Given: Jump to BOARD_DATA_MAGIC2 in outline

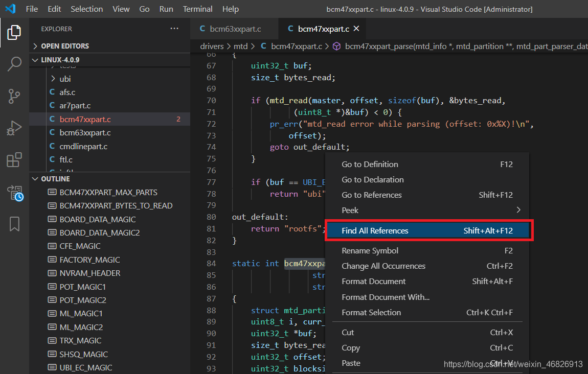Looking at the screenshot, I should (x=99, y=232).
